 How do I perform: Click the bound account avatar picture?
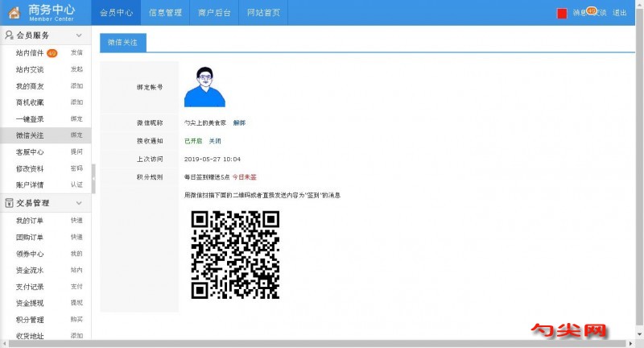(204, 86)
